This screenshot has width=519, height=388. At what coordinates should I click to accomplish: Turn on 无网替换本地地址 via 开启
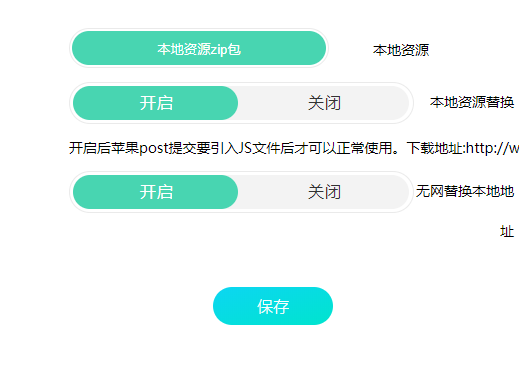click(x=155, y=192)
